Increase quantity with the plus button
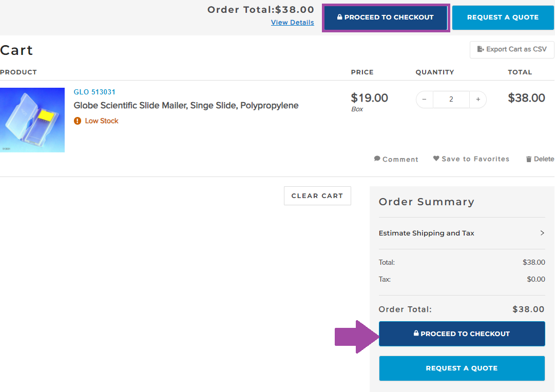Viewport: 555px width, 392px height. (478, 100)
